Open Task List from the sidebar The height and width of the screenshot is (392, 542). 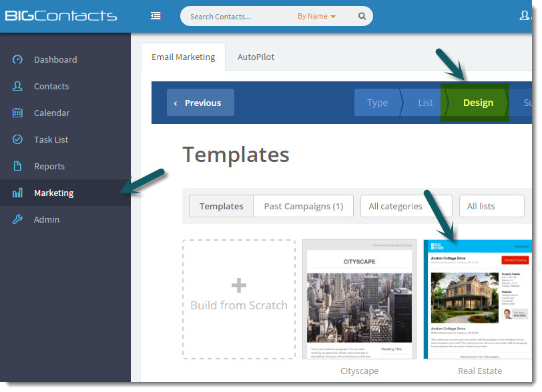pos(65,139)
